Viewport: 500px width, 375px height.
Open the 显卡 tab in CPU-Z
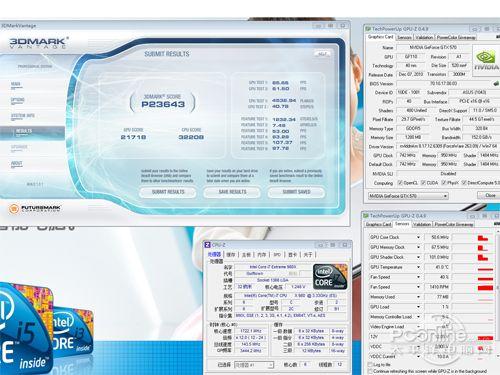point(292,255)
